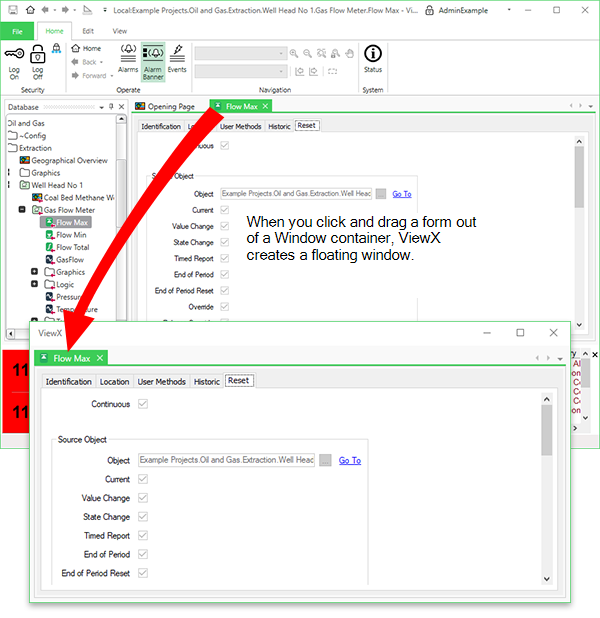Toggle the Alarm Banner button
600x618 pixels.
pos(153,53)
